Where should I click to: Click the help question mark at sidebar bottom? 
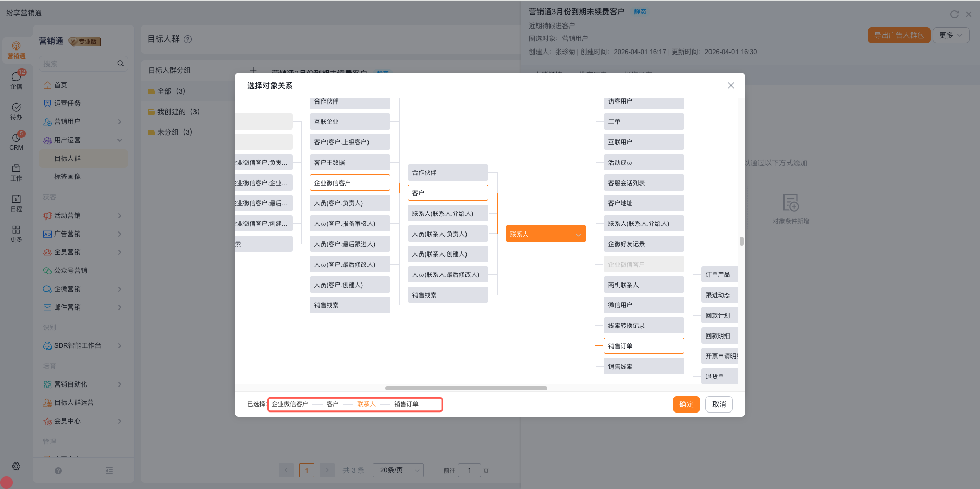58,471
